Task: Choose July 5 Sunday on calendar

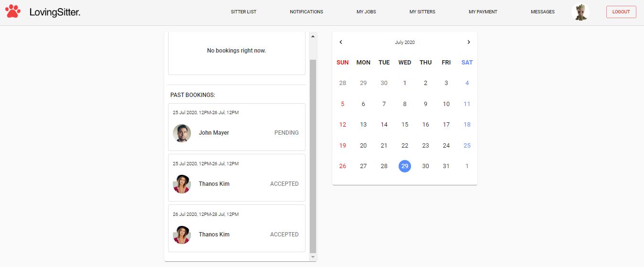Action: click(x=343, y=104)
